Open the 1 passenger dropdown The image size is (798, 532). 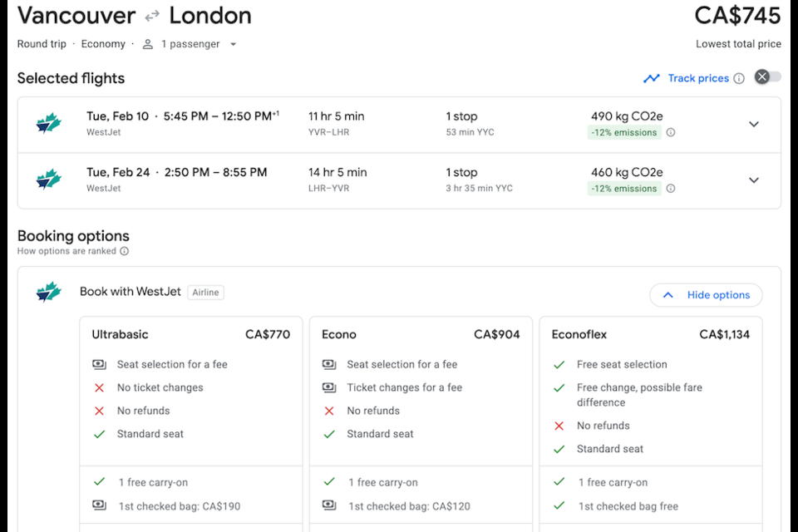(233, 44)
